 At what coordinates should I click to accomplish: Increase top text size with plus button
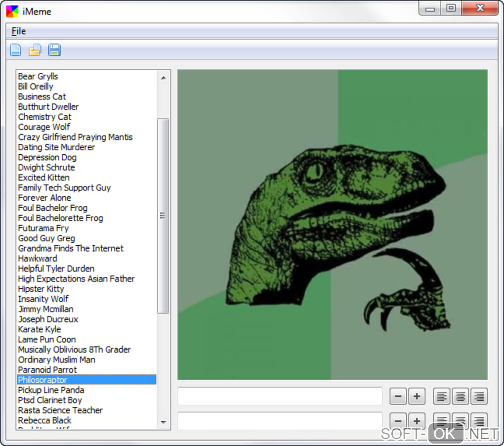click(x=417, y=396)
